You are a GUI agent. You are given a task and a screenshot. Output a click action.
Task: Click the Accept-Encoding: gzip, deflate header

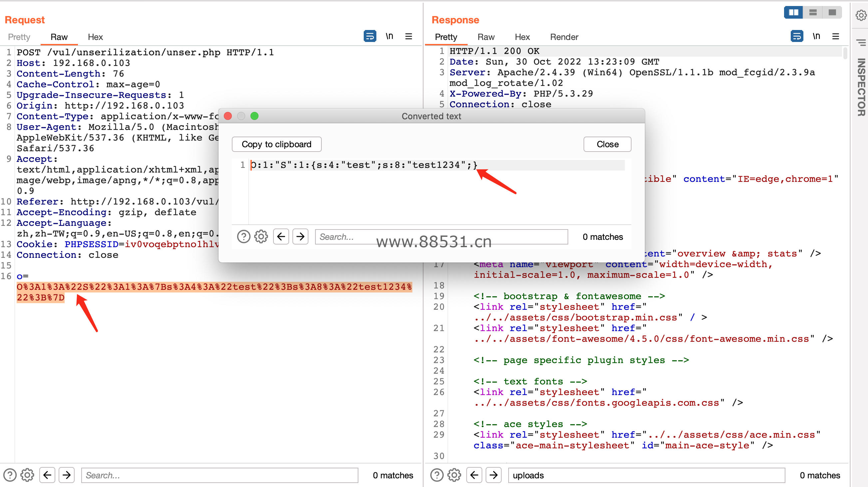[x=107, y=212]
